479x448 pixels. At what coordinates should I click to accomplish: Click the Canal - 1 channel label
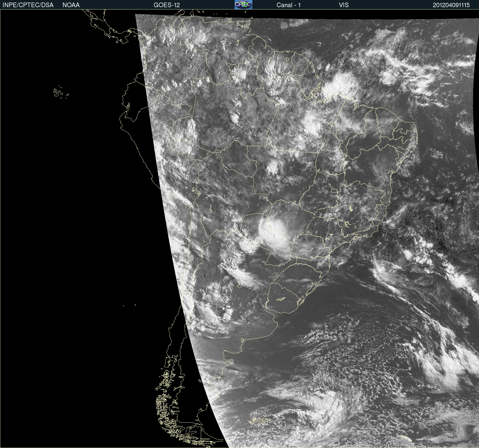pyautogui.click(x=289, y=5)
